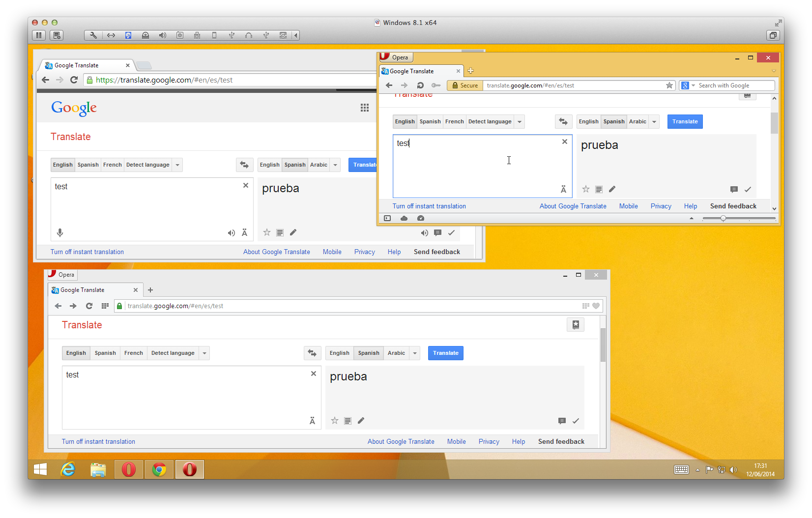Choose Detect language in bottom Opera window
The image size is (812, 518).
pyautogui.click(x=173, y=353)
